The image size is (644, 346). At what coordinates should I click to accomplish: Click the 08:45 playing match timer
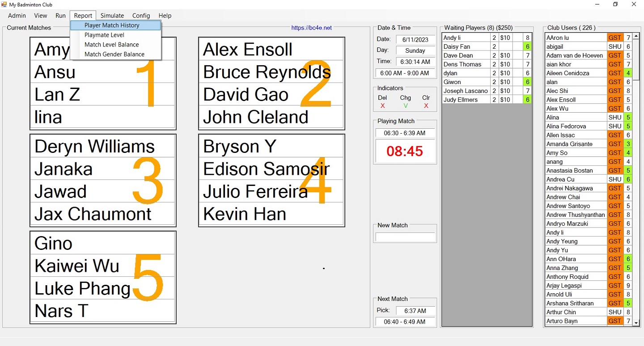click(x=405, y=151)
